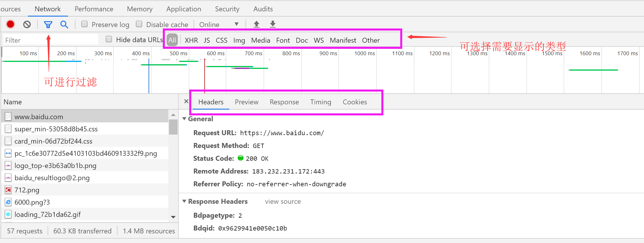Screen dimensions: 644x243
Task: Open the Online throttling dropdown
Action: tap(219, 25)
